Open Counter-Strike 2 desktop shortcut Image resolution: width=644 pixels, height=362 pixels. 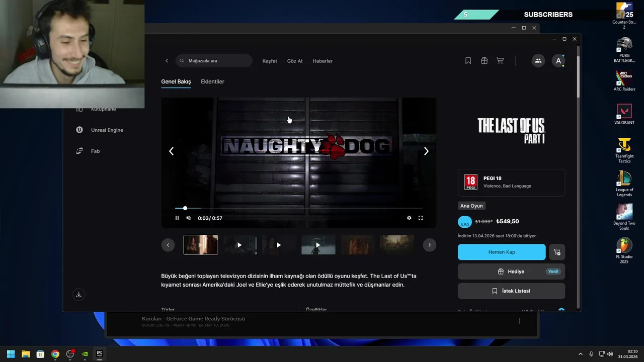coord(624,15)
